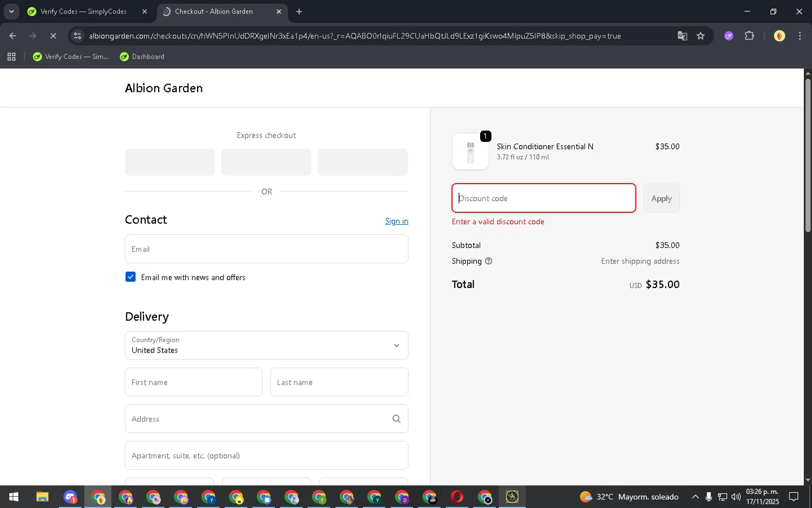
Task: Click the Shipping help question icon
Action: (488, 261)
